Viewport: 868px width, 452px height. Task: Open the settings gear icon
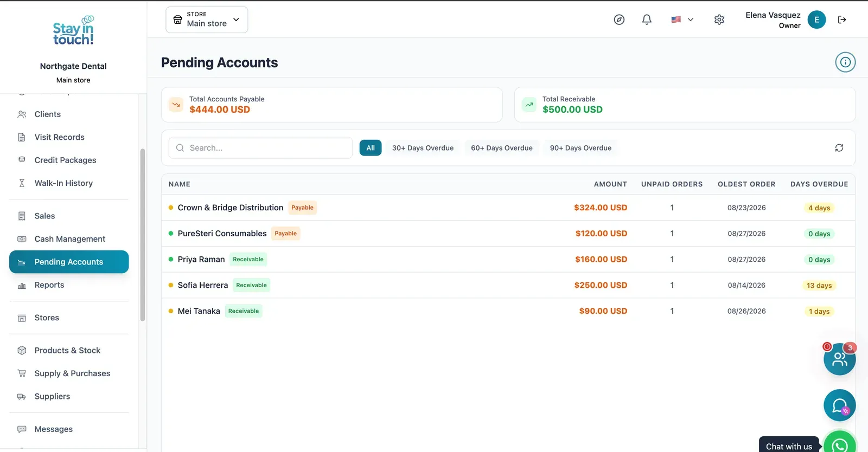[x=719, y=20]
